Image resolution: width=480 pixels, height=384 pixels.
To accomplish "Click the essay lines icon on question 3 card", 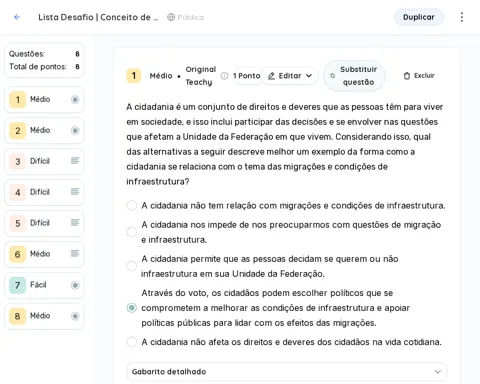I will [75, 161].
